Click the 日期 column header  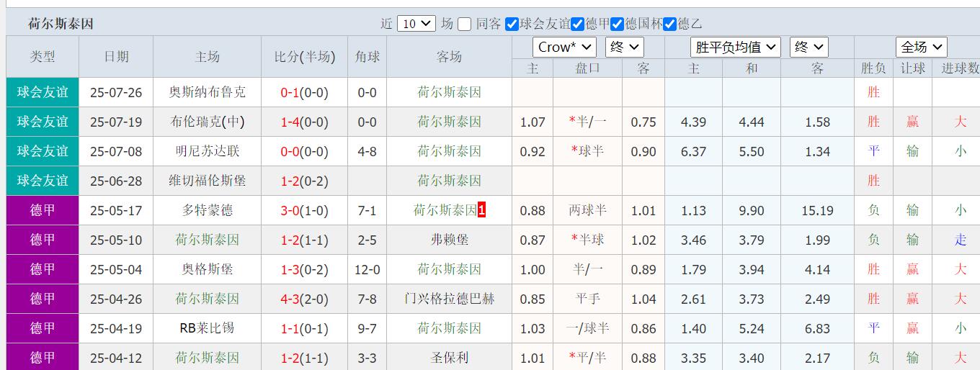116,57
